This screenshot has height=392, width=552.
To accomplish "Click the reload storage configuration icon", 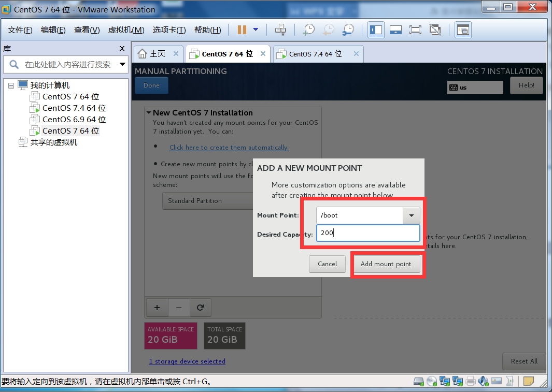I will pyautogui.click(x=200, y=308).
